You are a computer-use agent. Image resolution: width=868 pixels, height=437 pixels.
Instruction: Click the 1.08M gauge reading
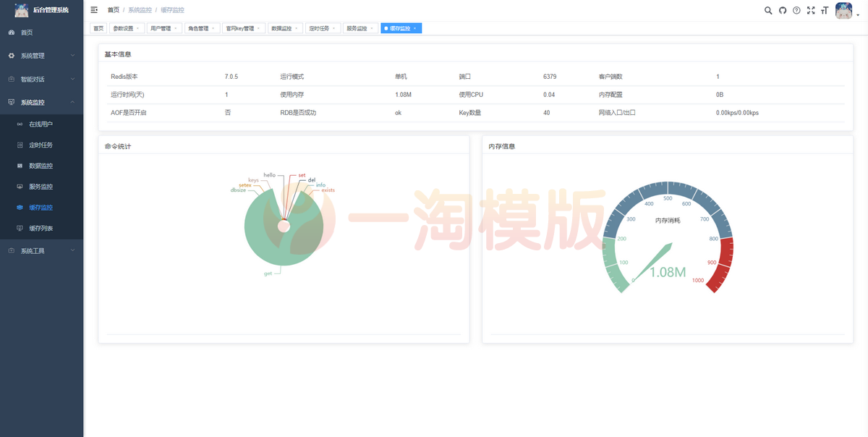pos(668,273)
